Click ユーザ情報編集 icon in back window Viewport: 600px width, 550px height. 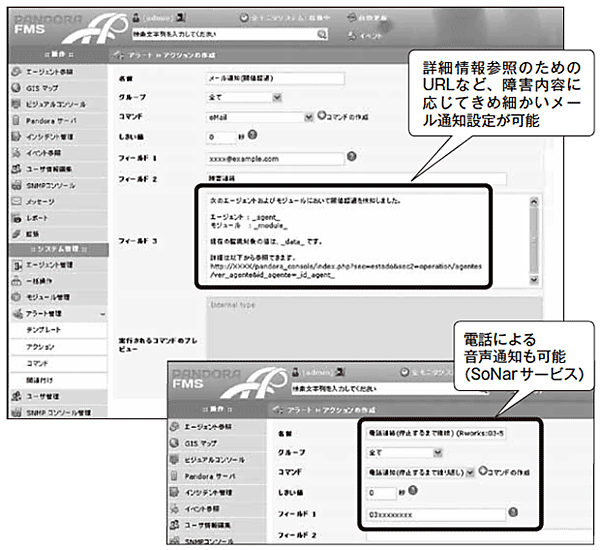click(16, 169)
